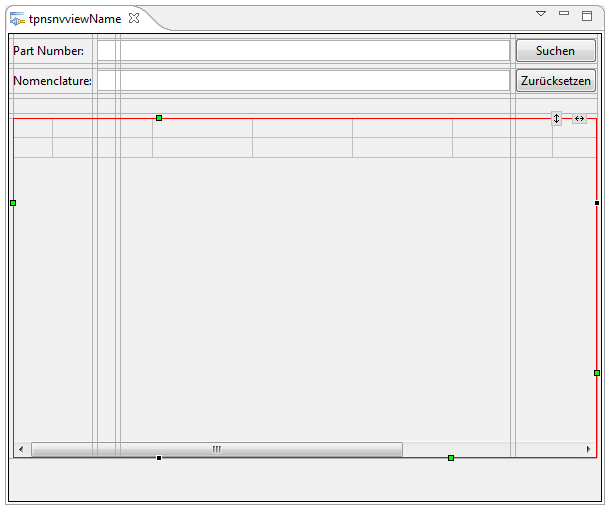The width and height of the screenshot is (609, 508).
Task: Click the Part Number text field
Action: click(x=303, y=51)
